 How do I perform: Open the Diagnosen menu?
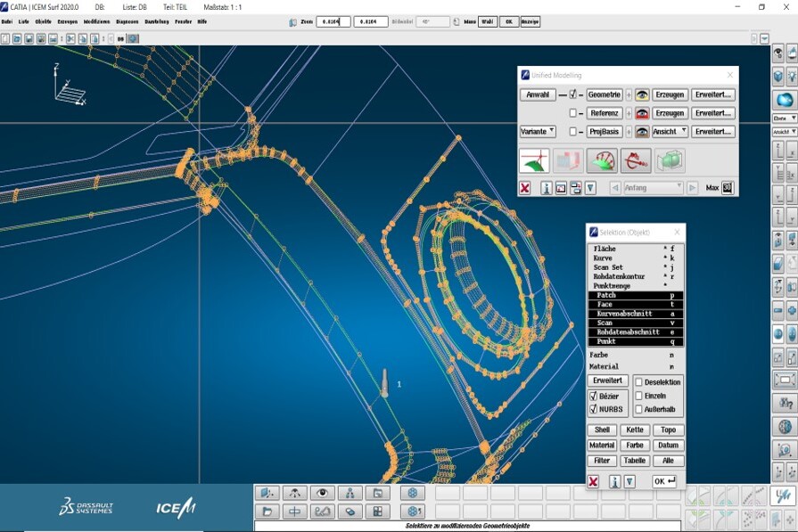[127, 20]
